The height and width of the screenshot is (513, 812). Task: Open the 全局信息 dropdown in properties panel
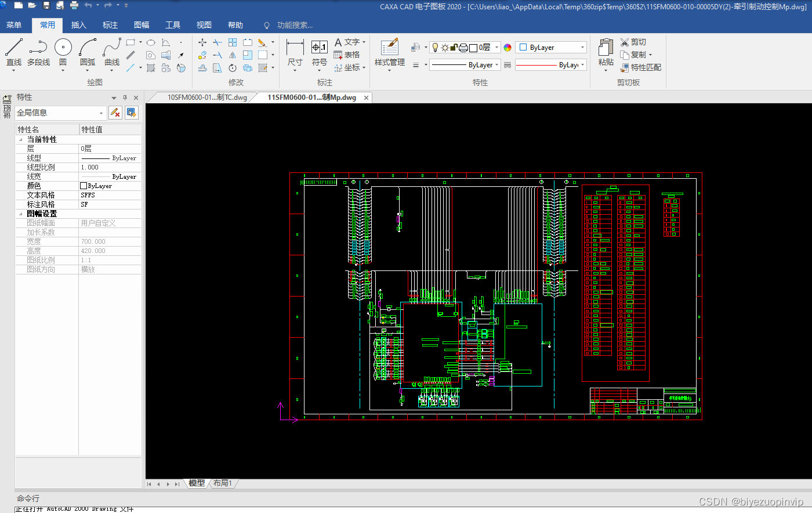point(60,113)
